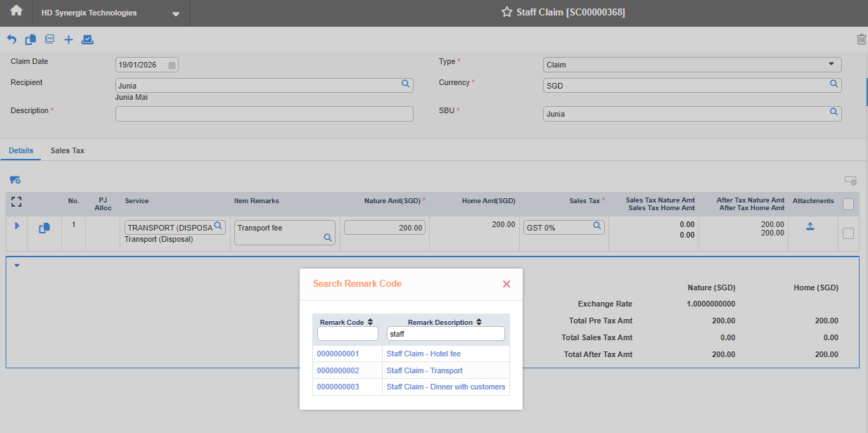The image size is (868, 433).
Task: Open the HD Synergix Technologies company dropdown
Action: [176, 13]
